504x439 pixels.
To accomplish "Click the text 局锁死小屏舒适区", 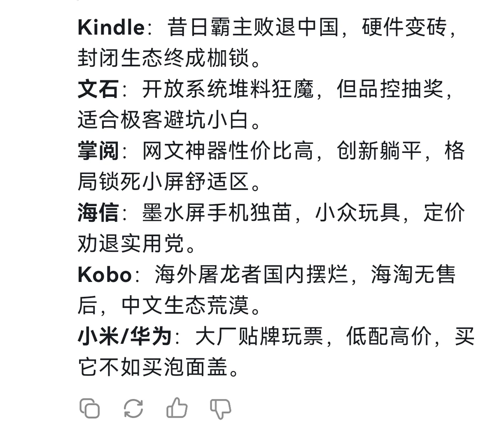I will [x=164, y=182].
